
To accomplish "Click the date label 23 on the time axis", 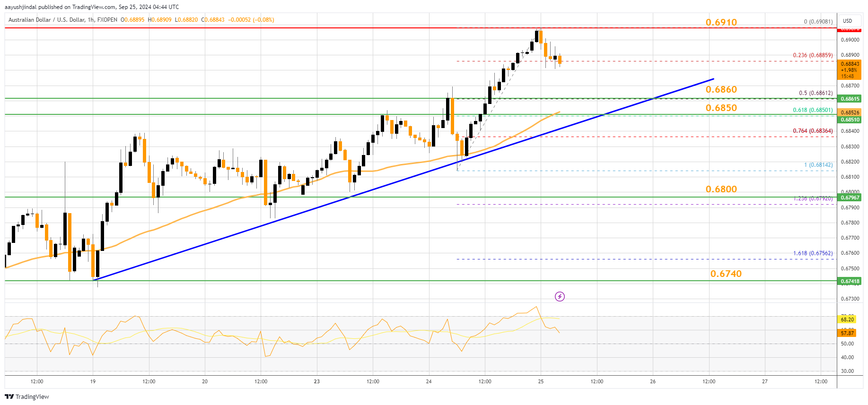I will (317, 381).
